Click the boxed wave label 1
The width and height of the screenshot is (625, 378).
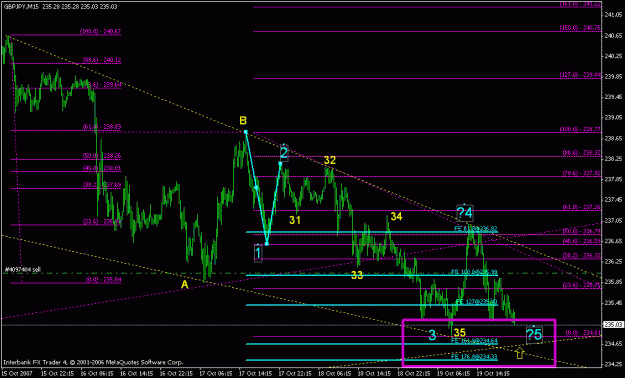pyautogui.click(x=258, y=253)
